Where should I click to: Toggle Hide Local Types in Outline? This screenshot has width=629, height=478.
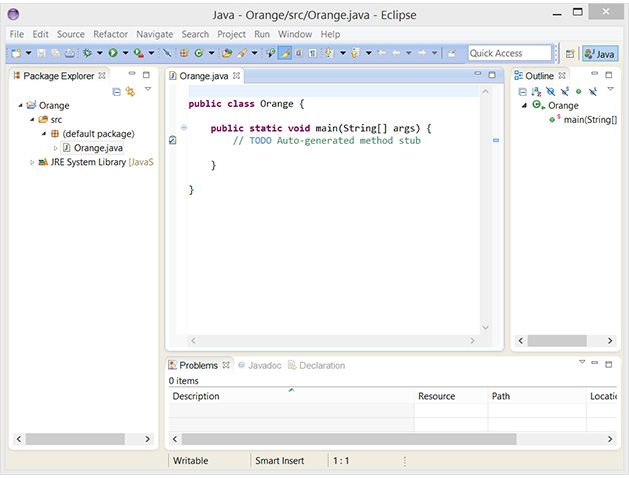pos(593,92)
